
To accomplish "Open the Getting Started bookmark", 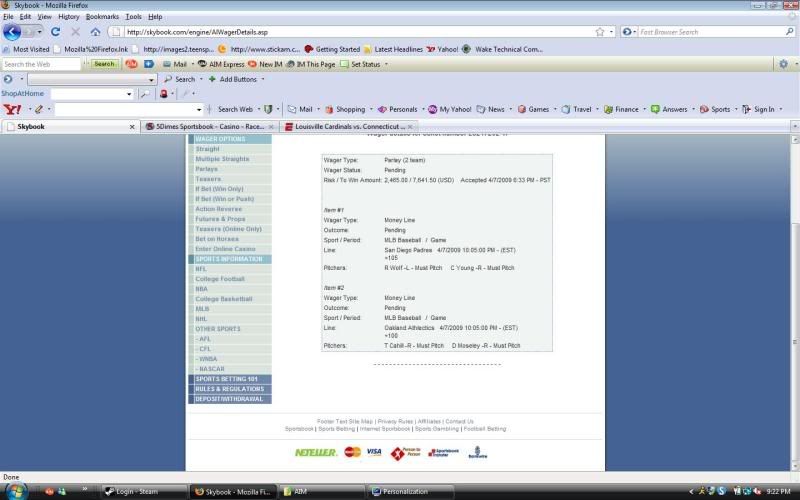I will pos(332,49).
